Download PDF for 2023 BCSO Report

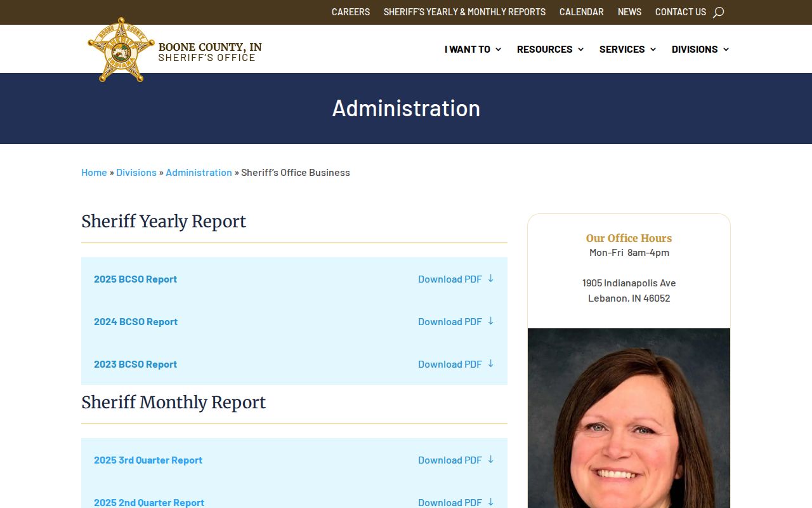click(x=450, y=364)
